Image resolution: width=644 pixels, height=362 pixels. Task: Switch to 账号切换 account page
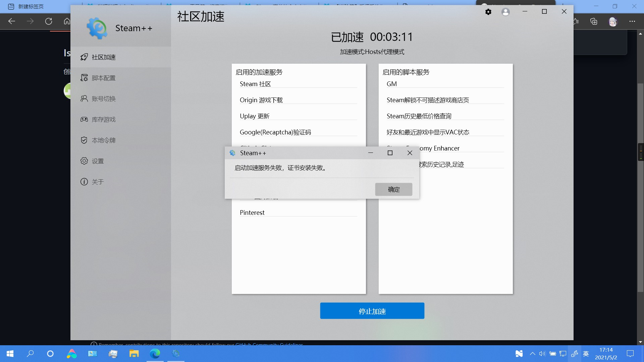point(103,99)
